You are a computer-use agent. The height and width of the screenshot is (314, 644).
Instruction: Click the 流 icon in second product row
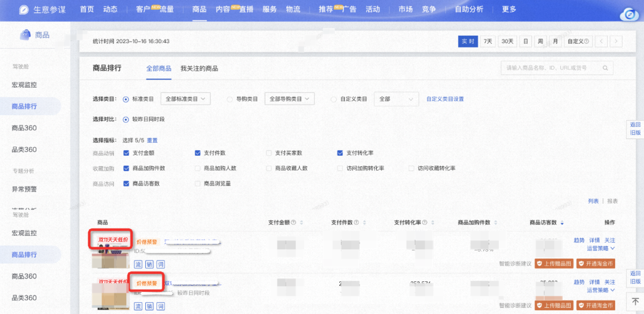139,306
